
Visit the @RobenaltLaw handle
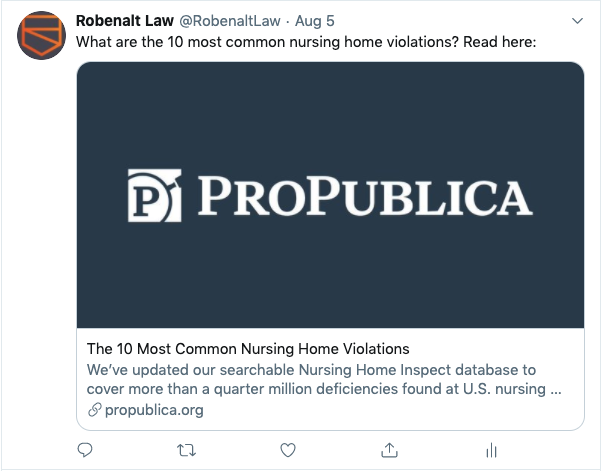(230, 21)
